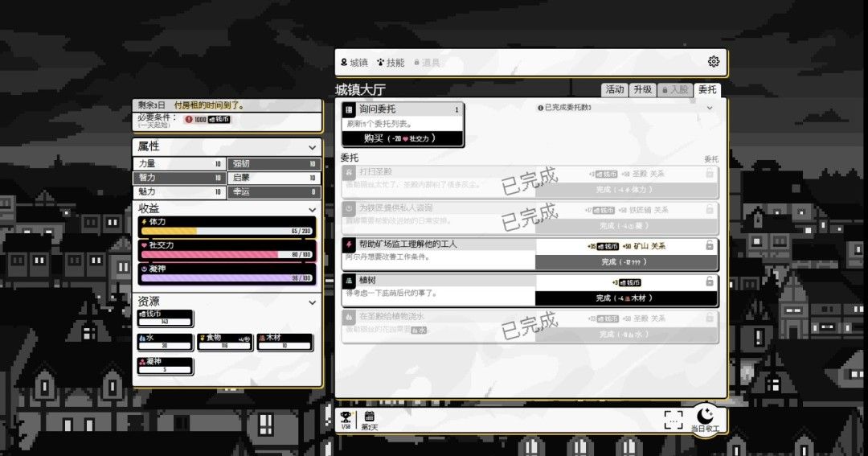The width and height of the screenshot is (868, 456).
Task: Click the wood icon of 植树 commission
Action: (x=349, y=281)
